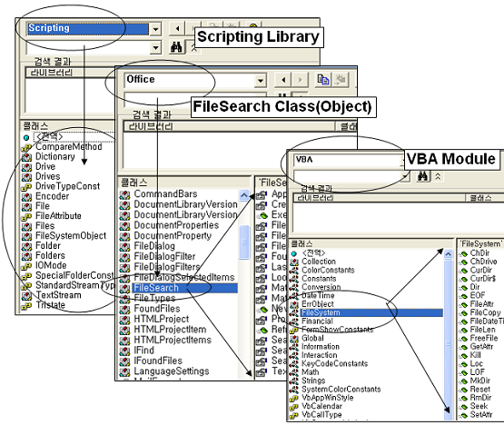Screen dimensions: 504x425
Task: Open search text dropdown arrow in Scripting window
Action: click(155, 48)
